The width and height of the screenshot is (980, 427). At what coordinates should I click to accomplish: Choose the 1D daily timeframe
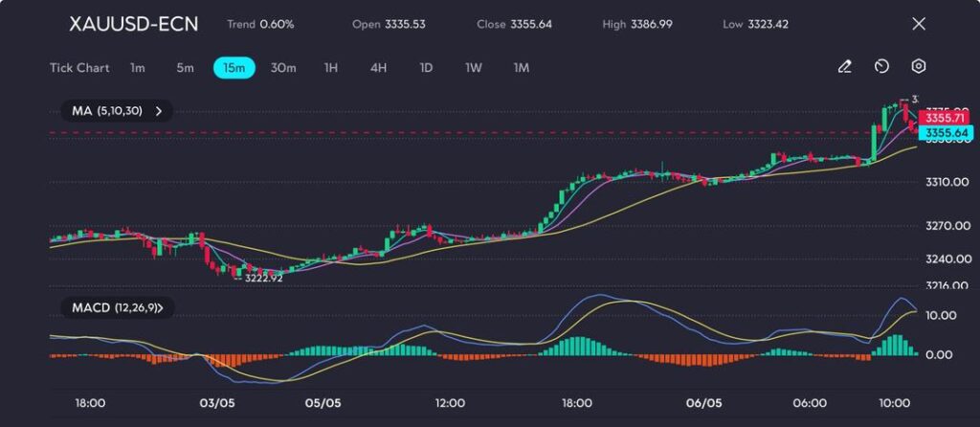[x=426, y=68]
